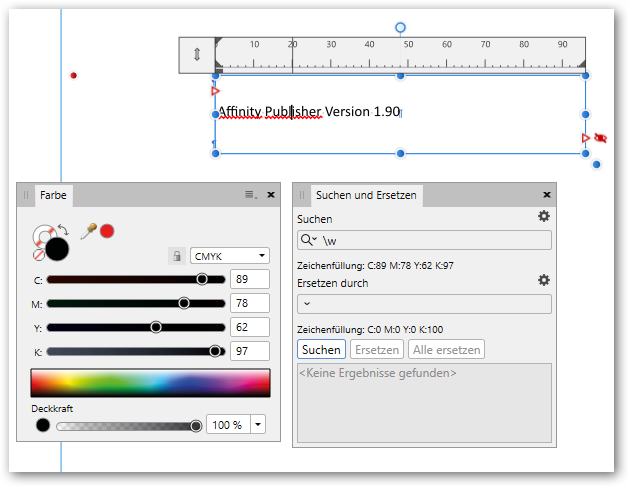Select the color picker eyedropper tool
This screenshot has width=628, height=486.
89,231
